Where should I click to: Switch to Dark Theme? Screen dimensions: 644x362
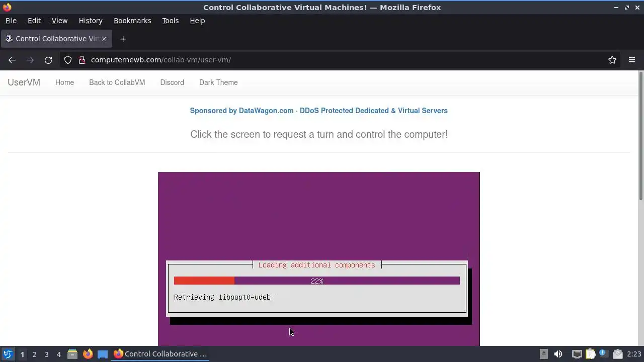218,82
